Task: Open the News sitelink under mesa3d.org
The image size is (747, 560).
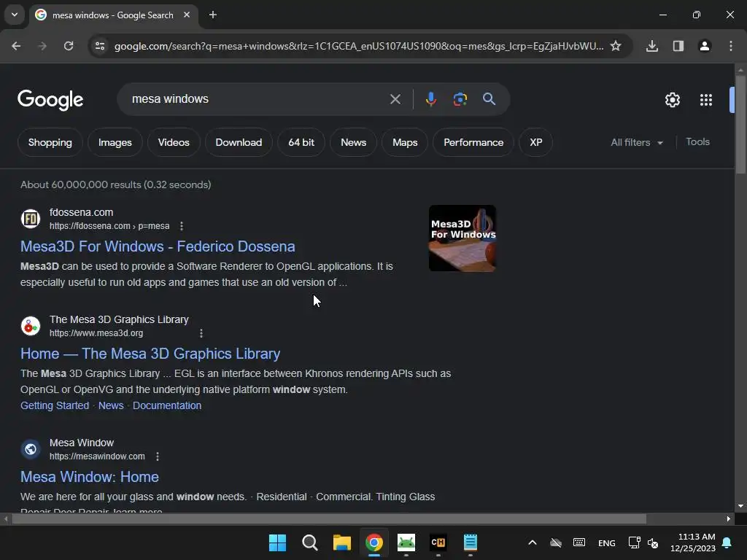Action: click(x=111, y=405)
